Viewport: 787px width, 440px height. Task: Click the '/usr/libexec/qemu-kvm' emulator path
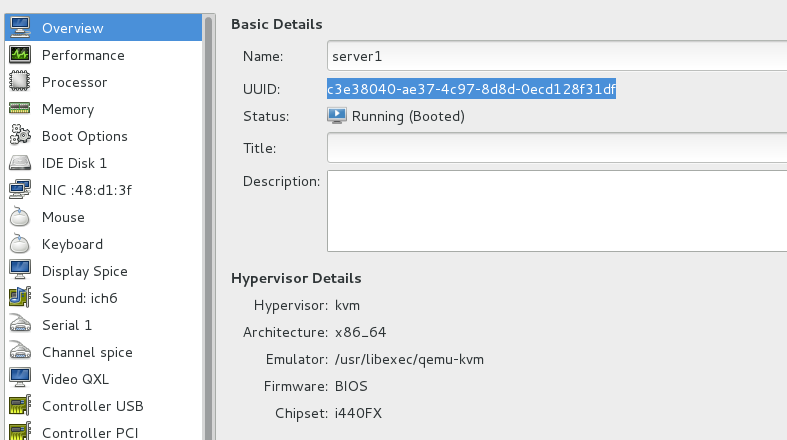click(x=409, y=359)
